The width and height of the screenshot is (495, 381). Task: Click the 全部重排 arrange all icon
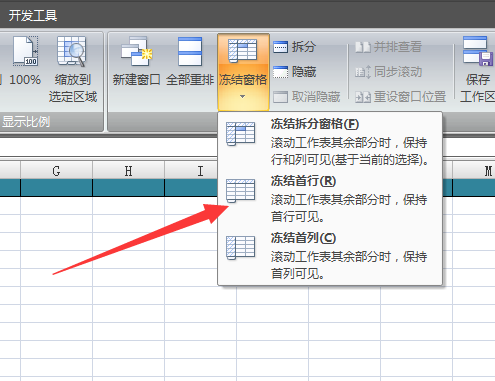(x=190, y=51)
